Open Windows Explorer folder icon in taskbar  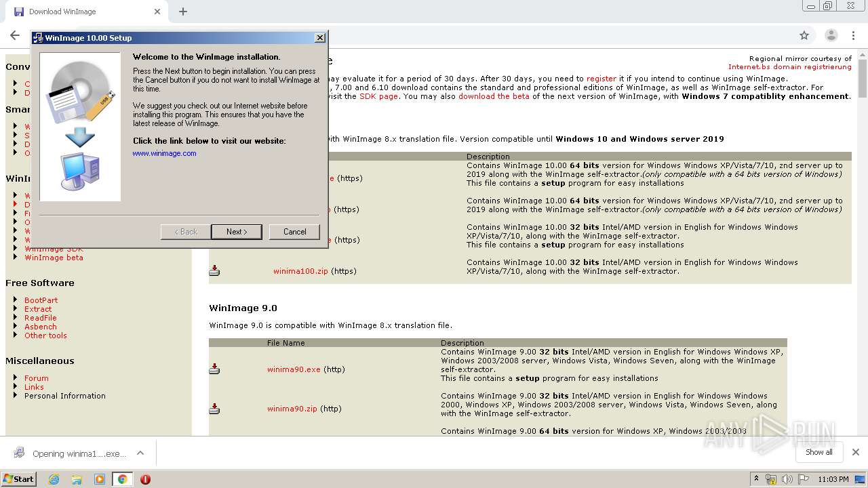pyautogui.click(x=77, y=479)
